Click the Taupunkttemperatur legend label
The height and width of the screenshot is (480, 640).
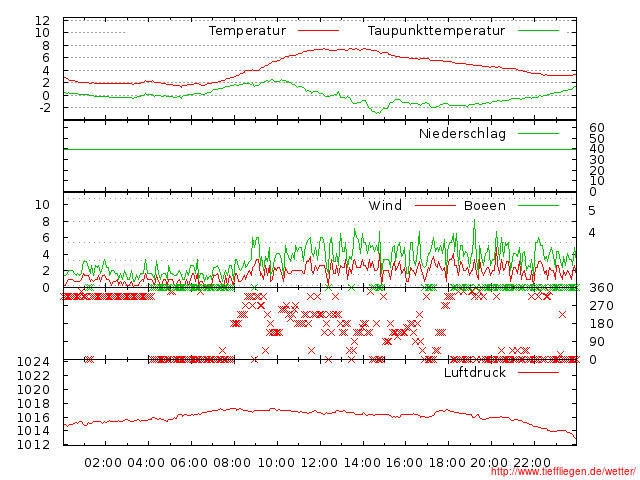click(x=436, y=31)
